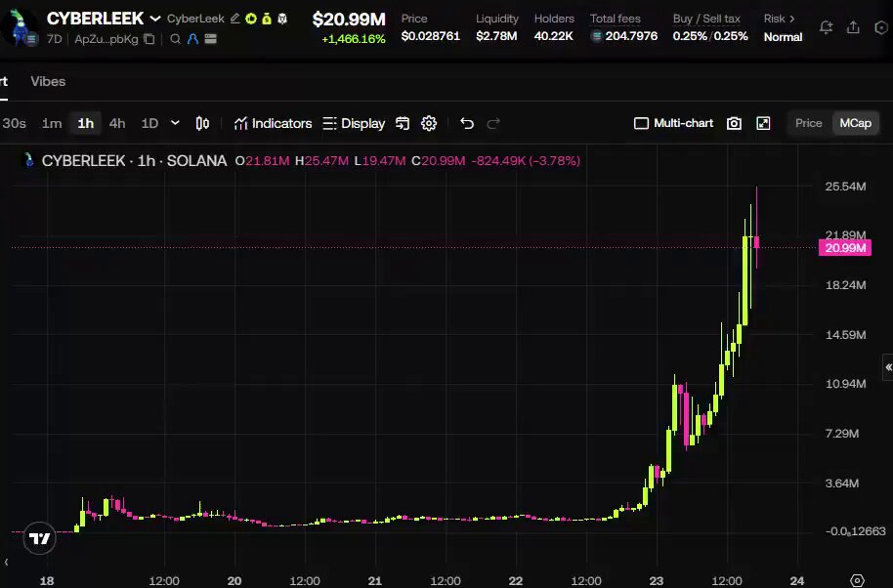Click the 7D token age label
The width and height of the screenshot is (893, 588).
tap(54, 39)
